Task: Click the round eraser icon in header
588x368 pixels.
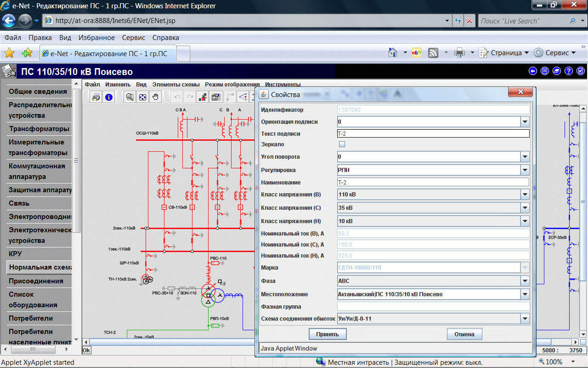Action: pyautogui.click(x=557, y=71)
